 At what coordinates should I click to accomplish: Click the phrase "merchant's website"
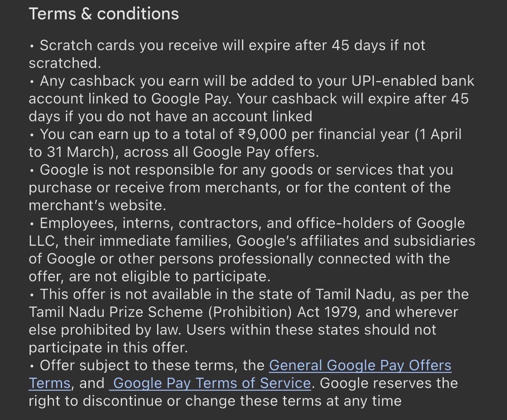(x=97, y=205)
